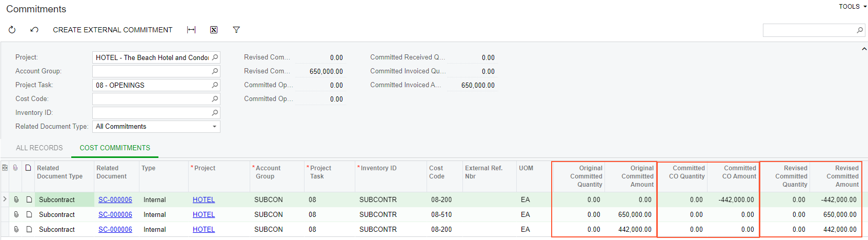Open HOTEL project link in last row
Viewport: 868px width, 240px height.
[204, 229]
